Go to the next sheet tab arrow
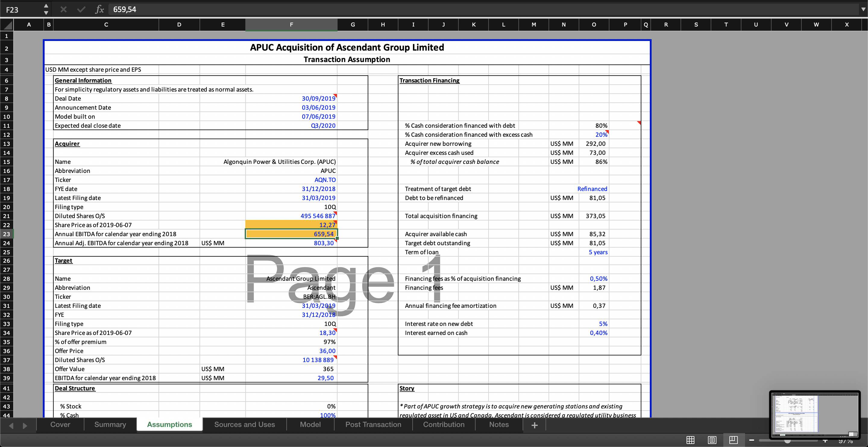This screenshot has height=447, width=868. [x=25, y=425]
